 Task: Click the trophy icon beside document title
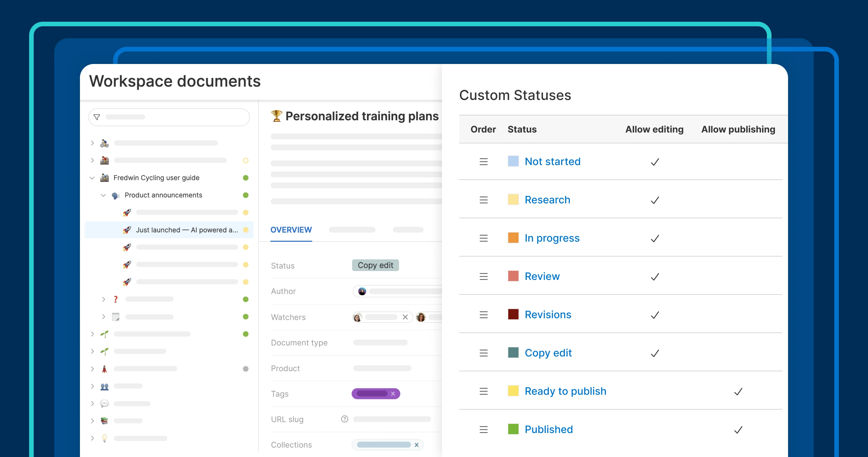tap(276, 116)
